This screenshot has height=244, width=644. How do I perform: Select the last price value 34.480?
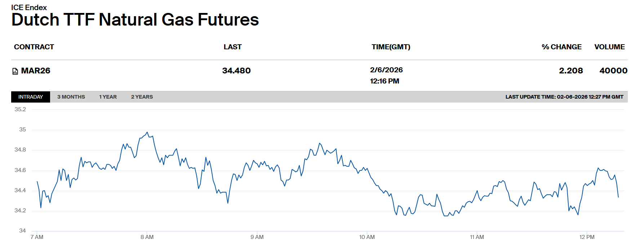coord(236,71)
